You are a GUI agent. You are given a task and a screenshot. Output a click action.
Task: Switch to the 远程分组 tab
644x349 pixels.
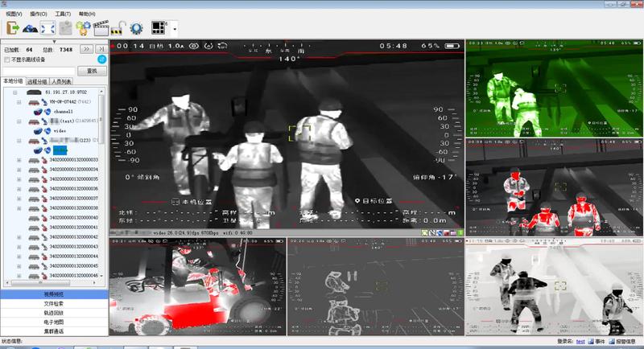(37, 81)
